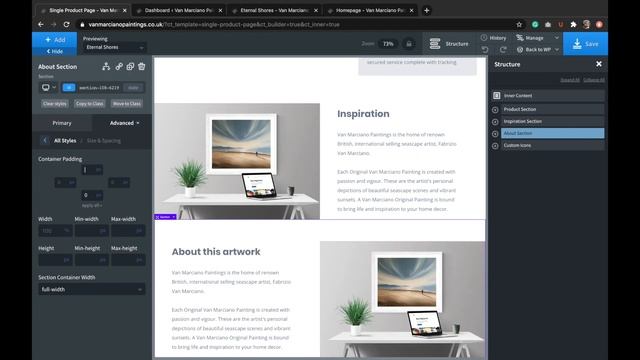Expand the Product Section tree node
640x360 pixels.
coord(495,110)
